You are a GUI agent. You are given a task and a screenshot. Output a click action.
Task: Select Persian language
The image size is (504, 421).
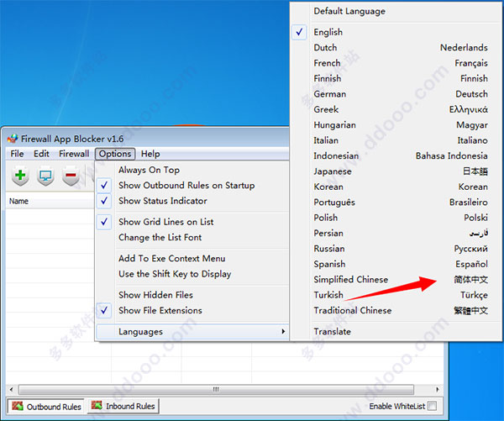[x=396, y=233]
